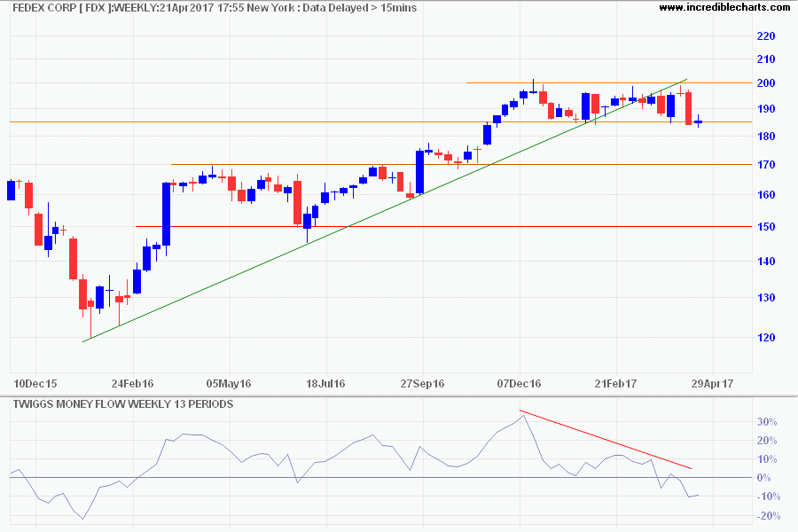Click the -20% money flow axis label
Viewport: 798px width, 532px height.
click(768, 516)
